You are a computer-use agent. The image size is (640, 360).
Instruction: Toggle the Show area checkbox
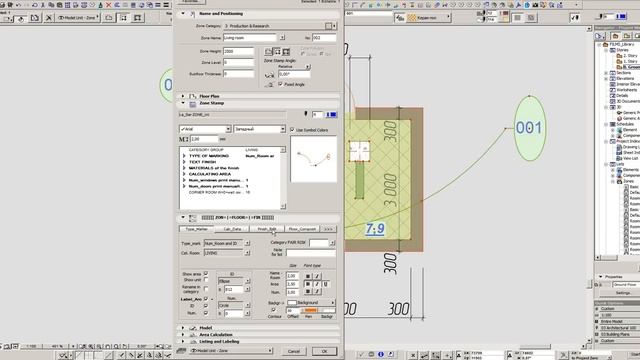pos(206,273)
